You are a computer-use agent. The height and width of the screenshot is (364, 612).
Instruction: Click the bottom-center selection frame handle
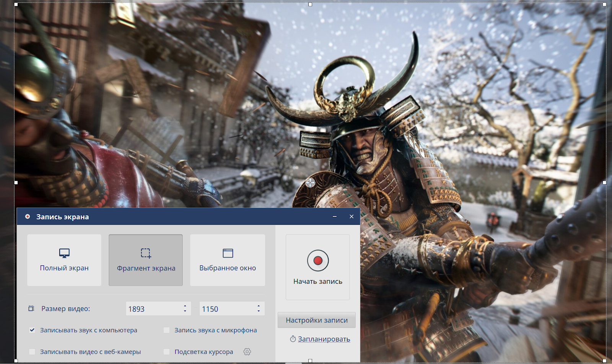[x=310, y=361]
